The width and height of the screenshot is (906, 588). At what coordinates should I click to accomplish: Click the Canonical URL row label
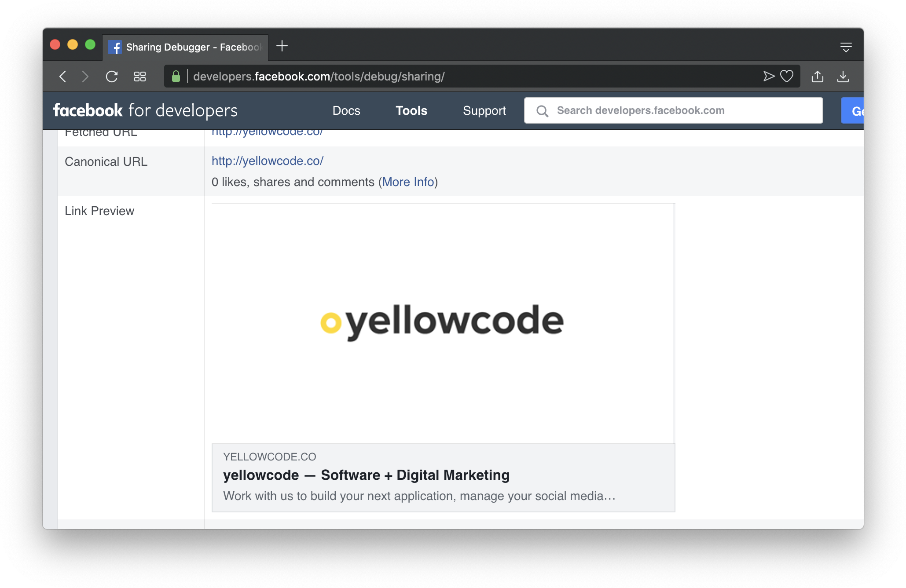tap(106, 162)
